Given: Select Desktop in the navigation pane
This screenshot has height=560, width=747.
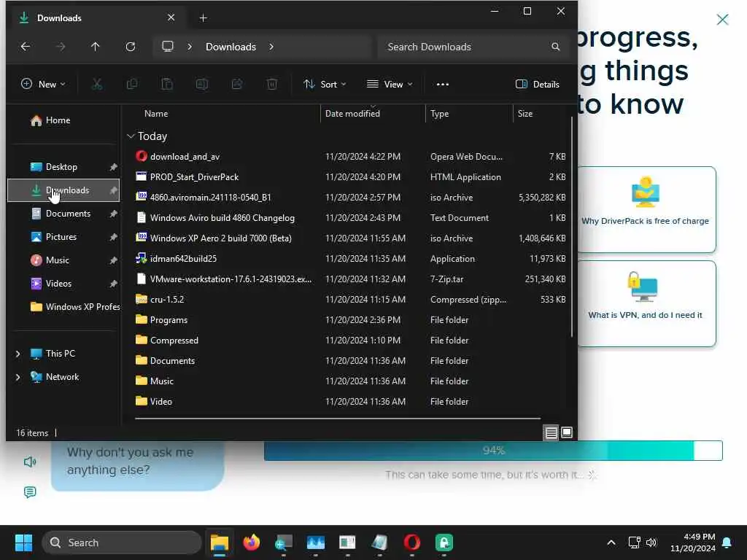Looking at the screenshot, I should click(x=63, y=167).
